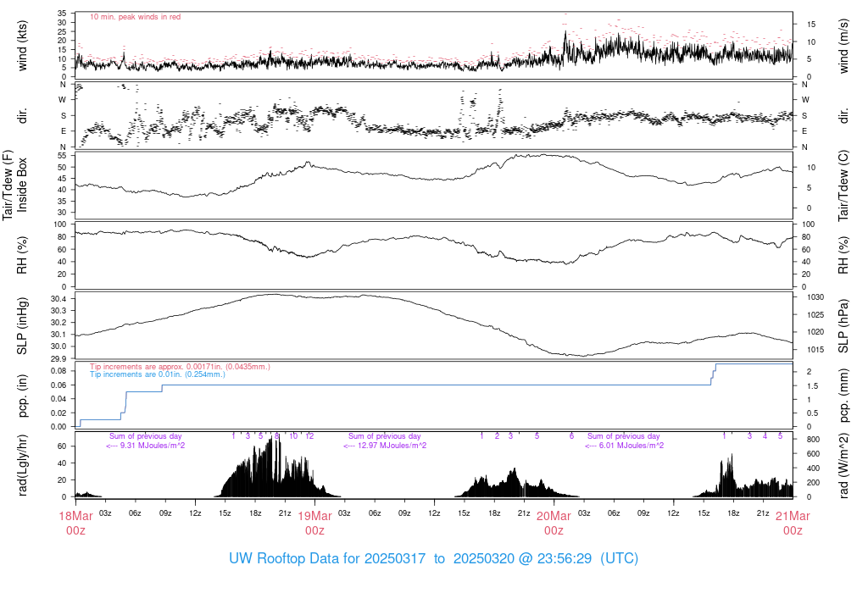Click the '1030' tick on hPa axis
The height and width of the screenshot is (593, 868).
pos(815,297)
